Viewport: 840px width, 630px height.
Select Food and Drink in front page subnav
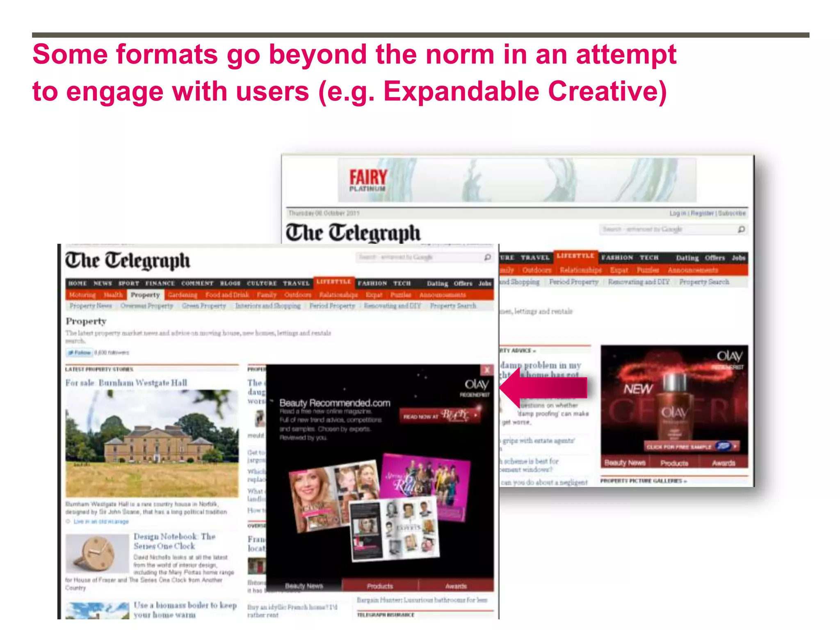[227, 295]
